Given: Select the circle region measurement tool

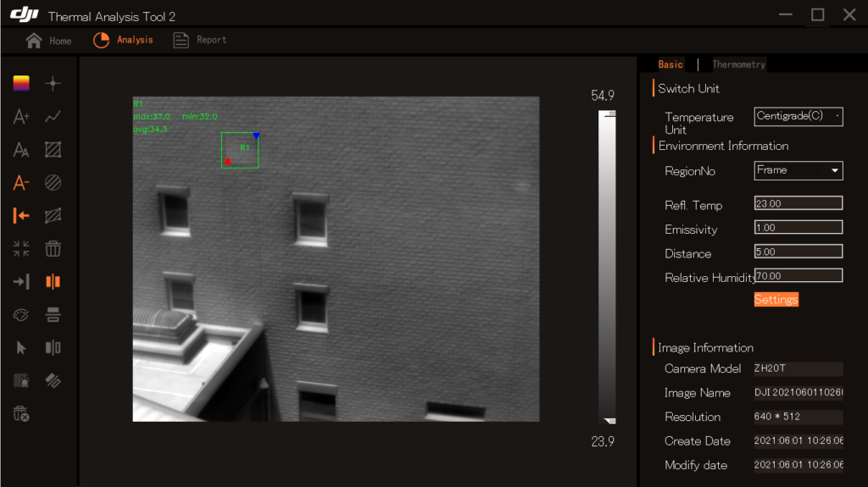Looking at the screenshot, I should click(53, 183).
